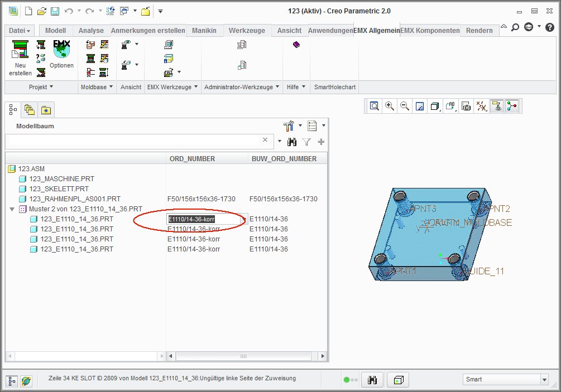561x392 pixels.
Task: Open the datum display filters icon
Action: [481, 106]
